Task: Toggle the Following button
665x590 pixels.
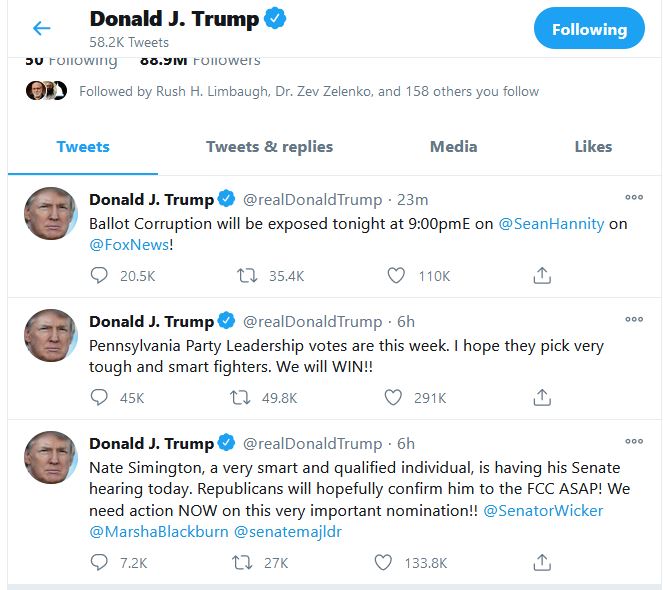Action: (589, 29)
